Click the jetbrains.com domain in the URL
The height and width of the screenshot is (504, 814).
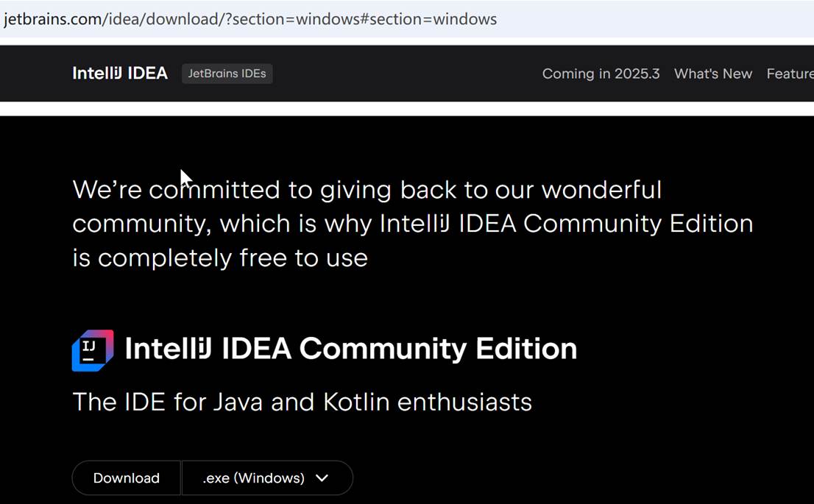(x=52, y=19)
